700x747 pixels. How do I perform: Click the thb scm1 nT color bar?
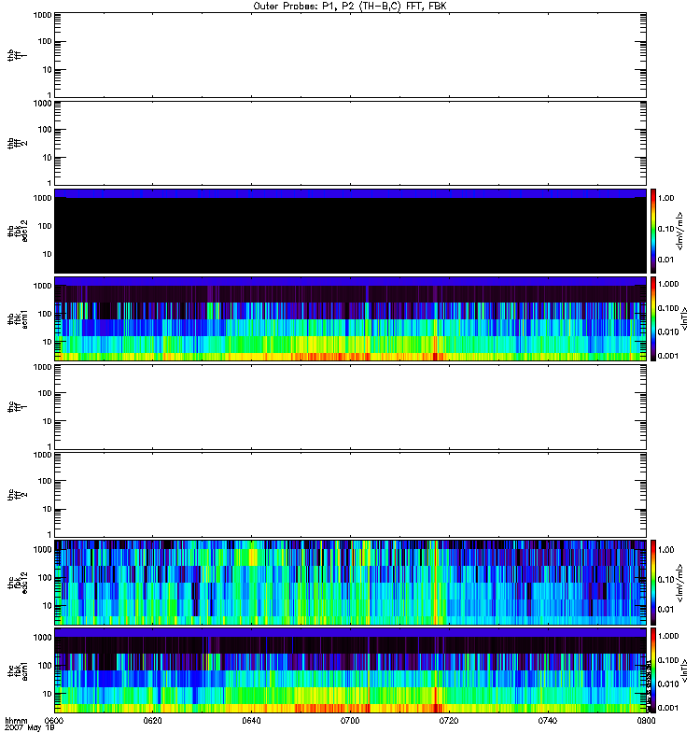coord(655,318)
